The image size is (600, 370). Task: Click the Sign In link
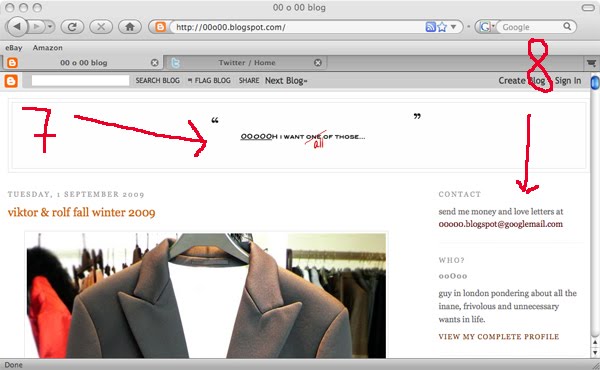568,81
